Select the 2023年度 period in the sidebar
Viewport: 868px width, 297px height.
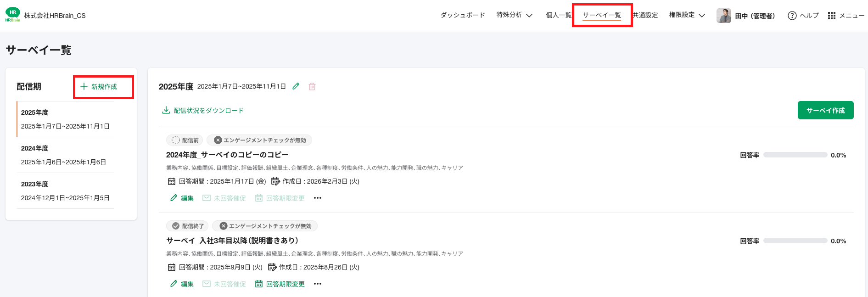65,191
